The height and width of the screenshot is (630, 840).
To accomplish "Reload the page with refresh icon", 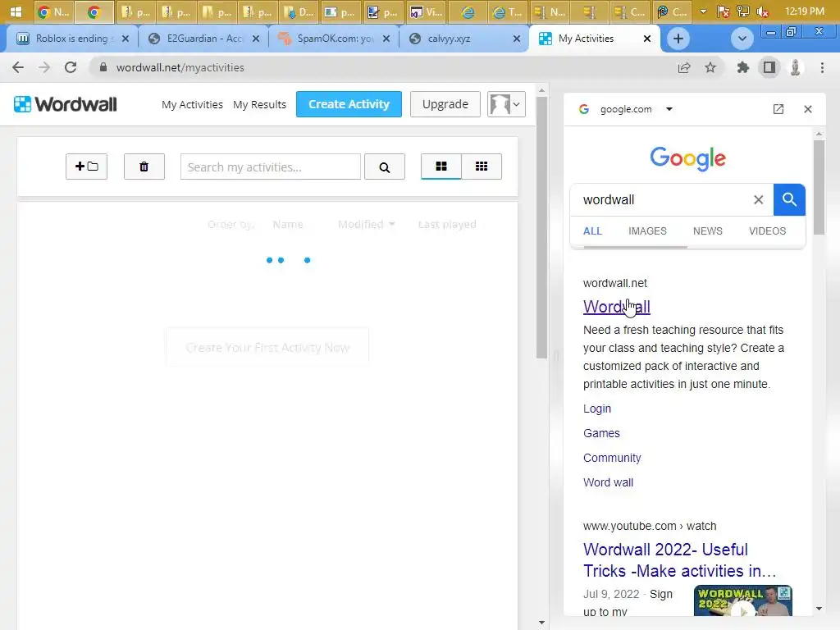I will pos(71,67).
